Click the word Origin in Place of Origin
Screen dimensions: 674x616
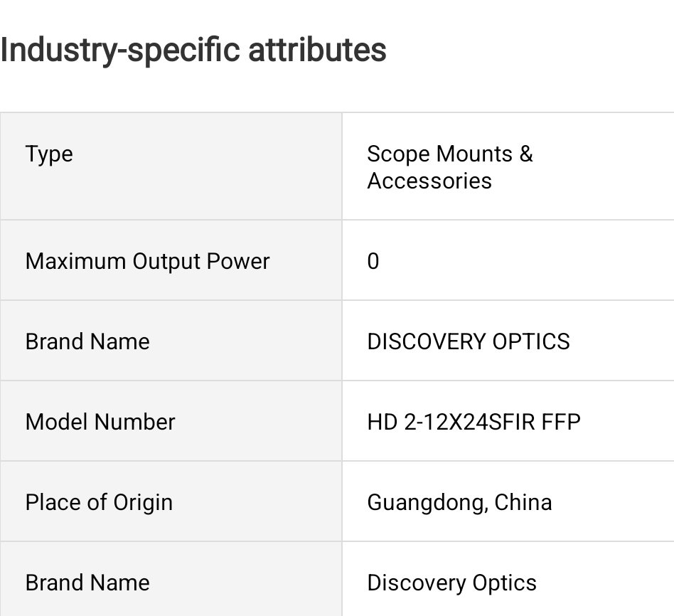click(x=143, y=503)
